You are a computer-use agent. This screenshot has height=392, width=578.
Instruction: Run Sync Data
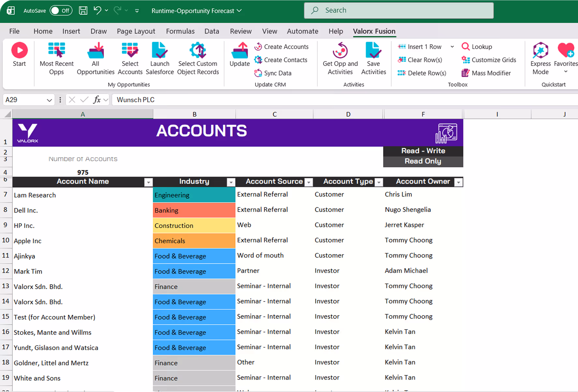tap(273, 73)
